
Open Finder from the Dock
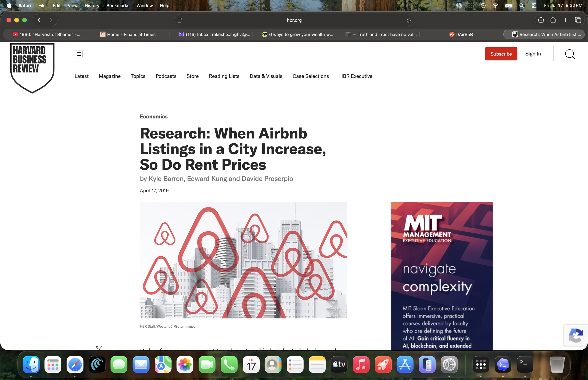pyautogui.click(x=31, y=364)
